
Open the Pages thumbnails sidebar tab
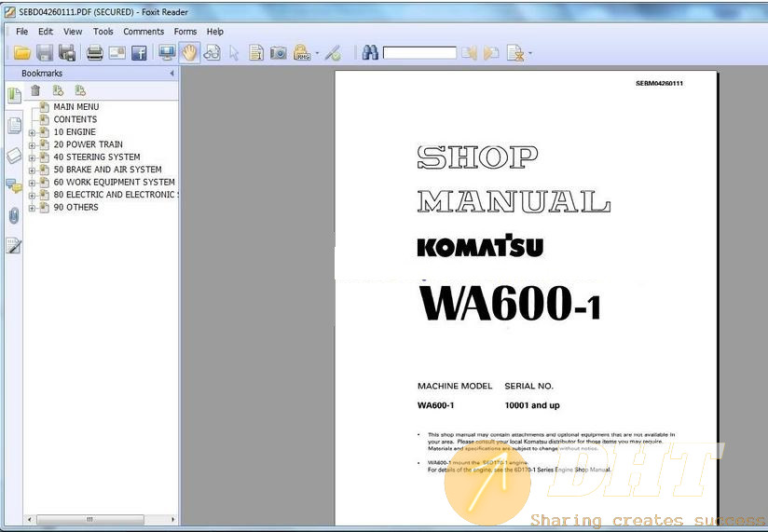tap(14, 126)
